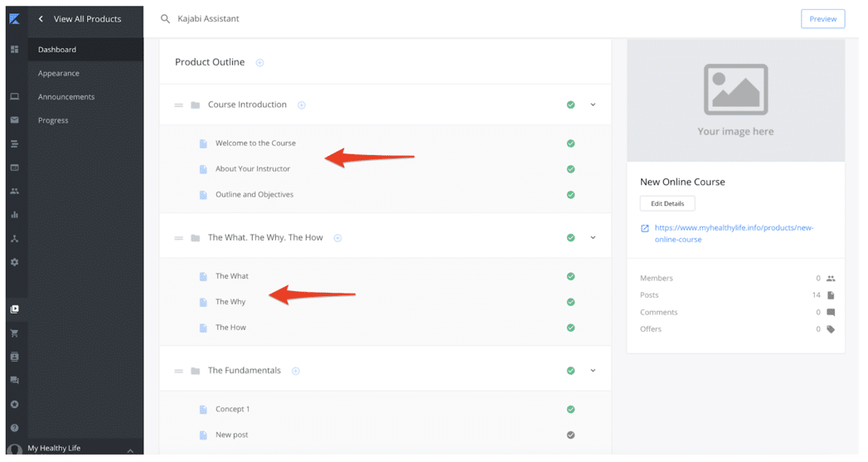Click the Posts document icon
This screenshot has width=868, height=462.
pos(831,295)
